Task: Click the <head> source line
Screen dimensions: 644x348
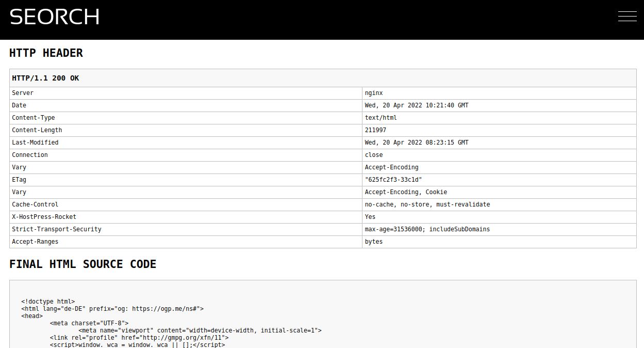Action: [32, 316]
